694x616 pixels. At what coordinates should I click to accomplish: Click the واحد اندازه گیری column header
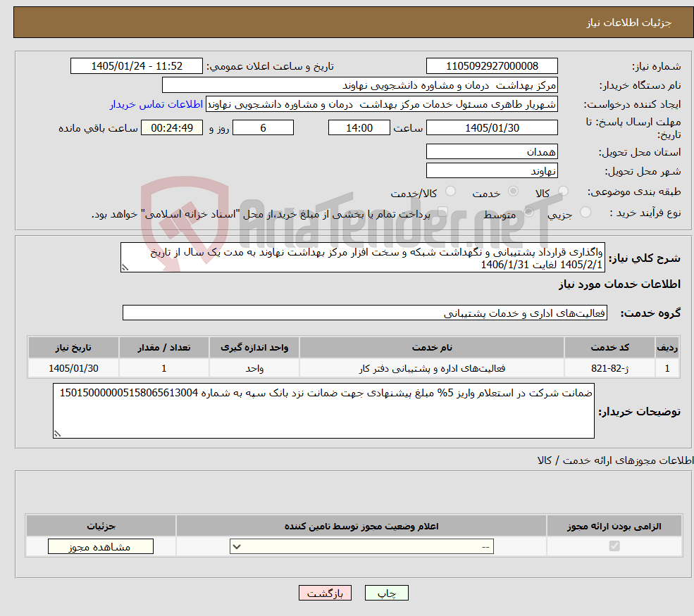point(254,348)
